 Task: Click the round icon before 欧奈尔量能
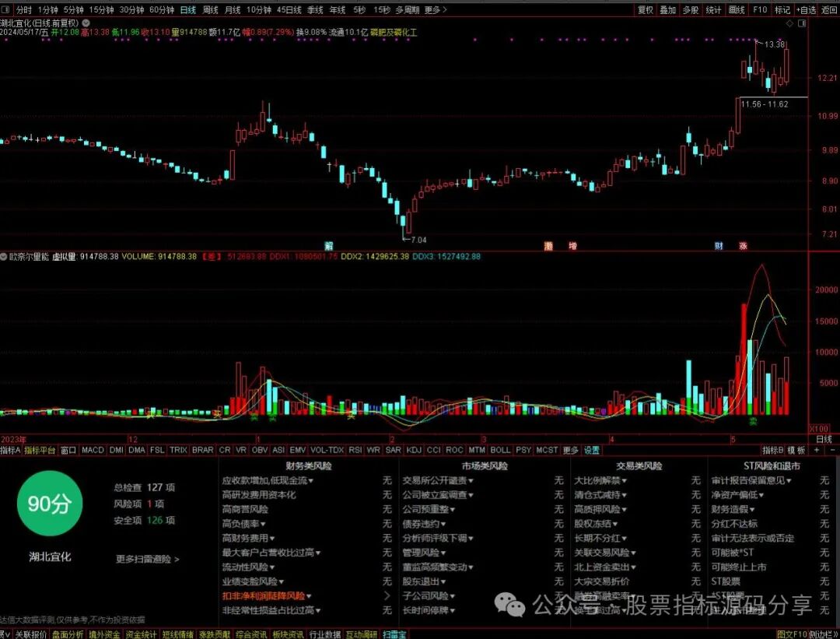(4, 257)
